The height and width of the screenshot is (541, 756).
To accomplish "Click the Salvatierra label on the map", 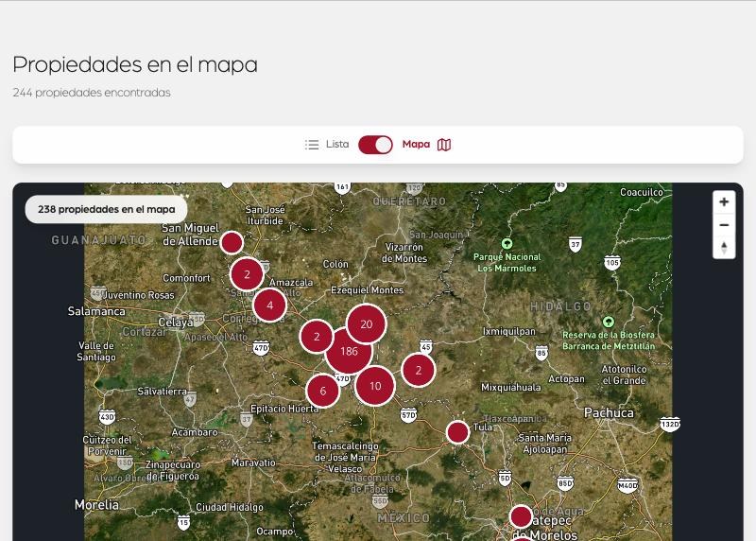I will 162,391.
